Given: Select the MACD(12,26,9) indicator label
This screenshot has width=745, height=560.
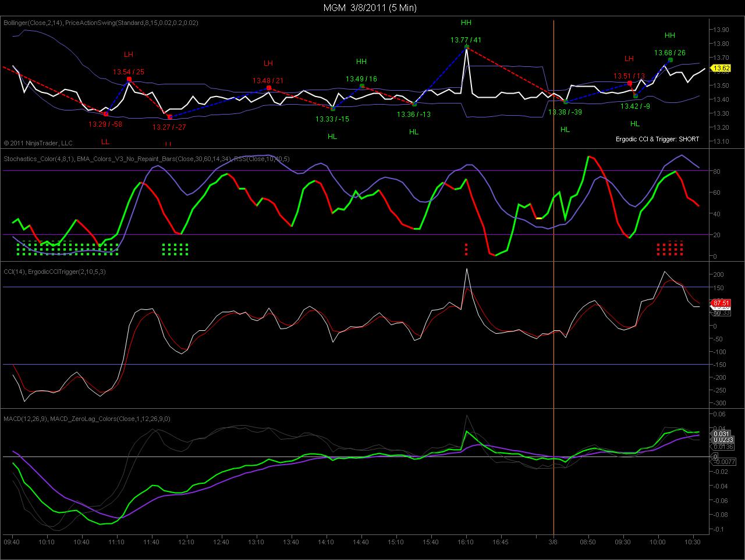Looking at the screenshot, I should click(x=87, y=418).
